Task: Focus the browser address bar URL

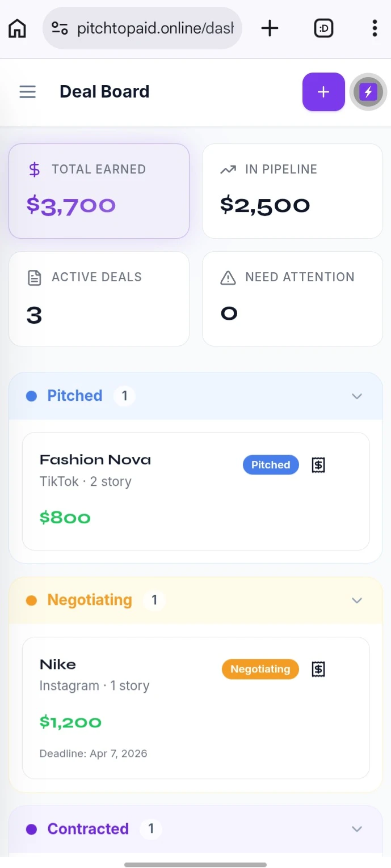Action: coord(154,28)
